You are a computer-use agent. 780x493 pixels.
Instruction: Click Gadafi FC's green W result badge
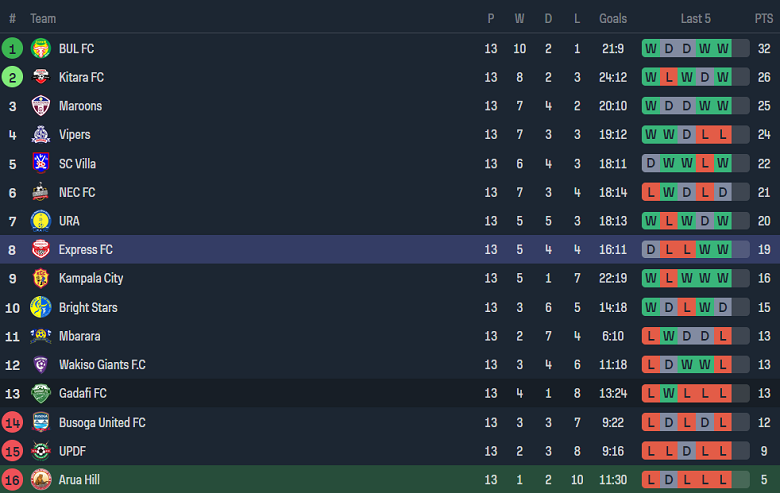click(x=669, y=394)
